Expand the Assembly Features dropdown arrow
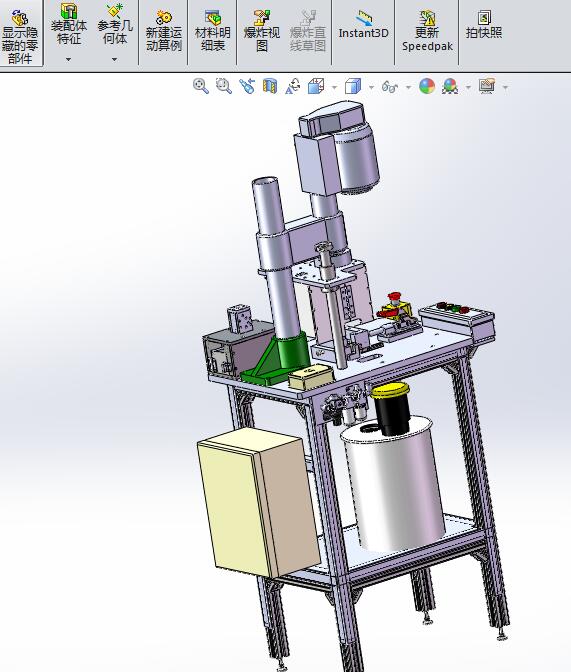 point(69,59)
